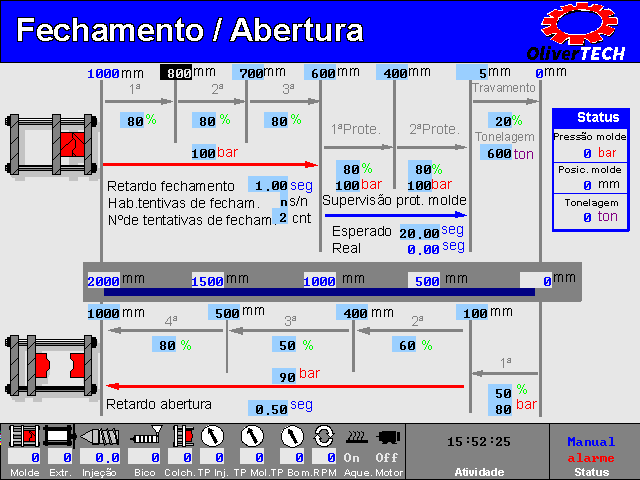Edit the Esperado 20.00 seg field

[418, 232]
